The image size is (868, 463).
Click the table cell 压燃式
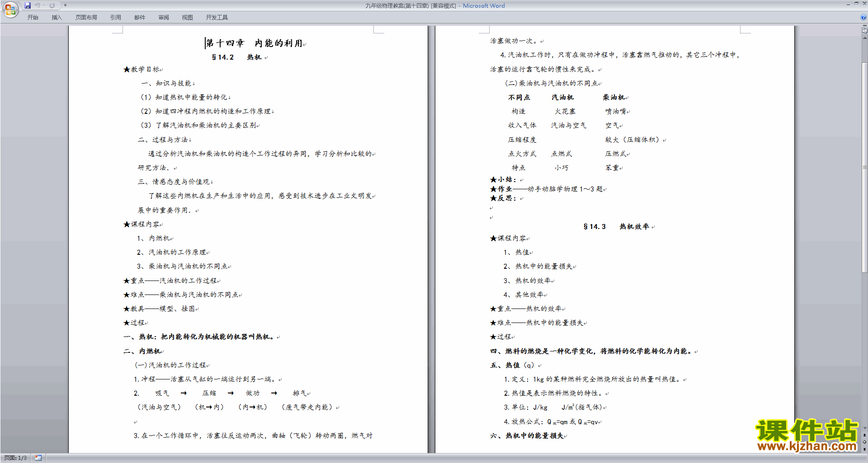[616, 154]
